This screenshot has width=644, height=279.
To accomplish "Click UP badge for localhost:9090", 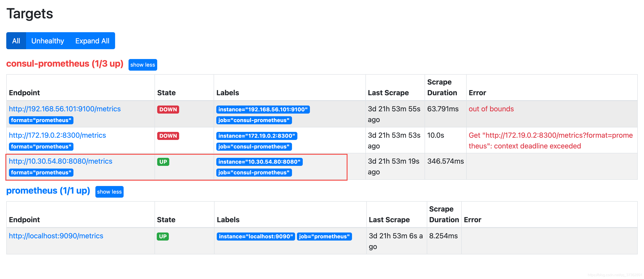I will [x=163, y=236].
